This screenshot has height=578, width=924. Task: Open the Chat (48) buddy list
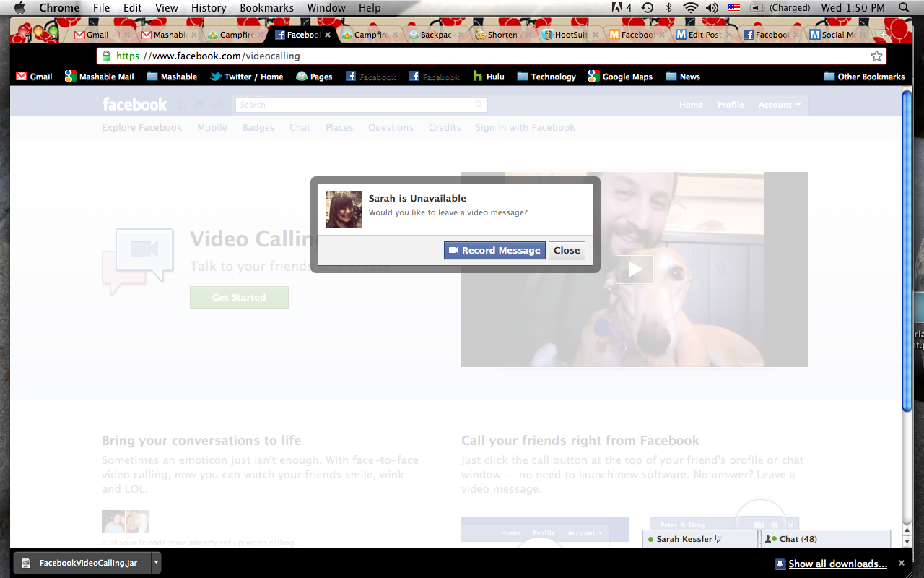click(826, 539)
